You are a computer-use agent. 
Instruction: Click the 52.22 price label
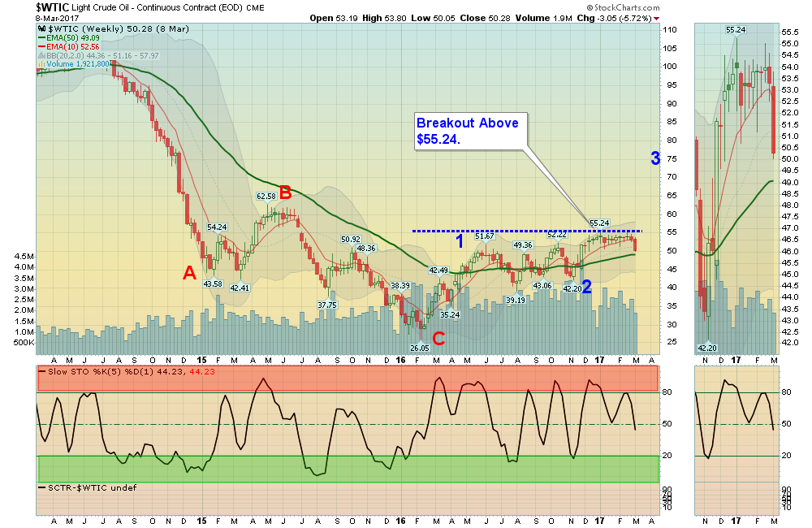[557, 235]
